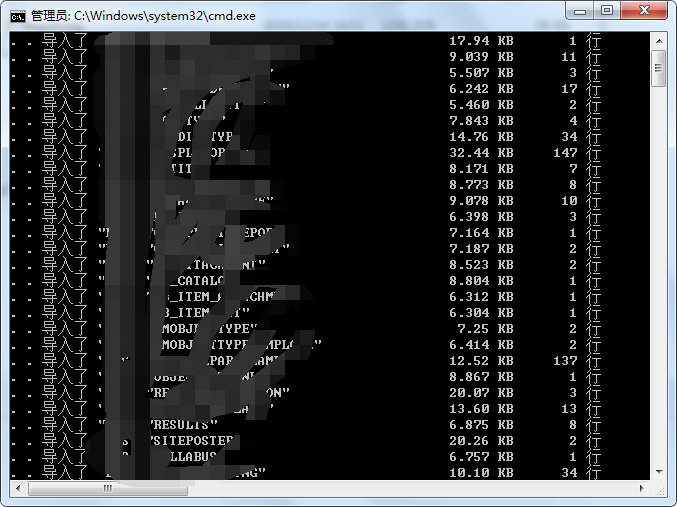Click the value 8.523 KB
677x507 pixels.
[x=481, y=265]
